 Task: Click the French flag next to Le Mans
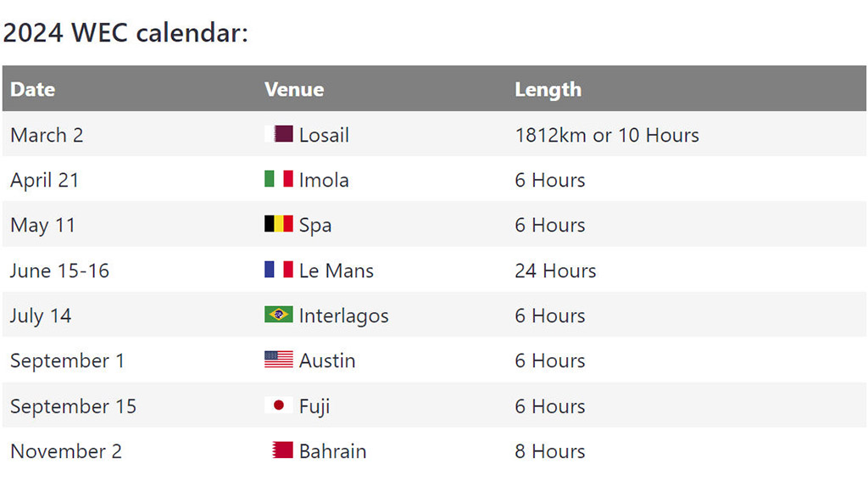(x=278, y=270)
